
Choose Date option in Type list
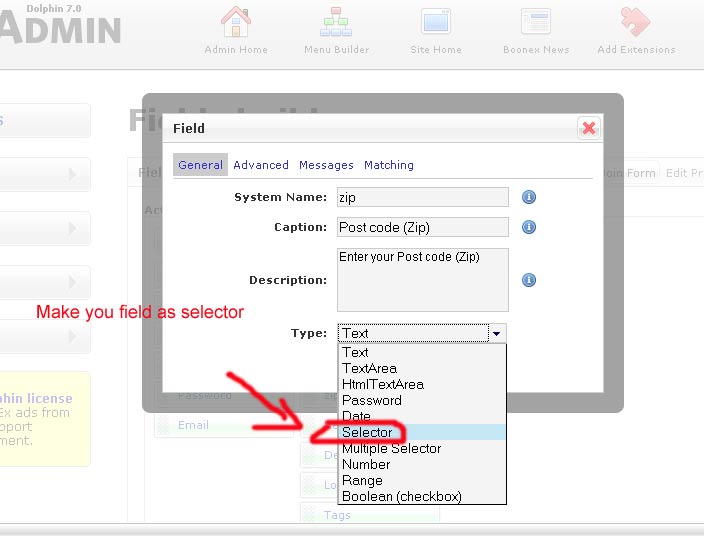(422, 416)
